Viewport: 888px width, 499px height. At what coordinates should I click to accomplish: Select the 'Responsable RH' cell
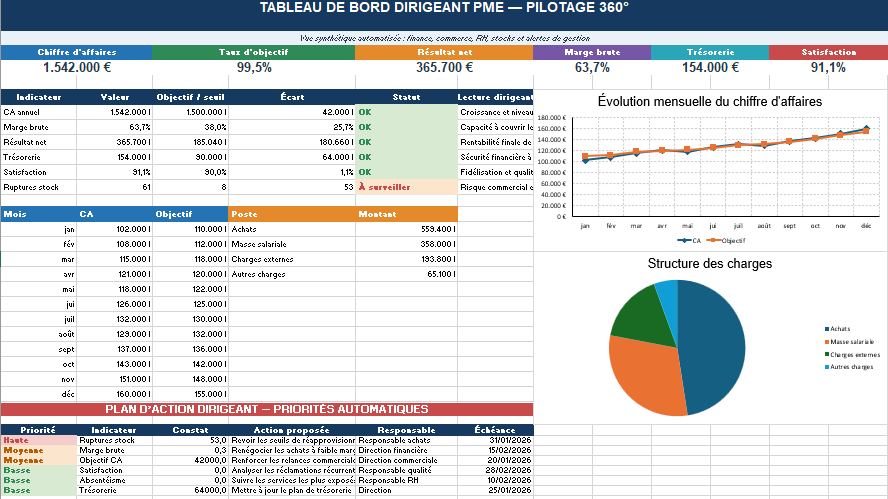(x=406, y=480)
